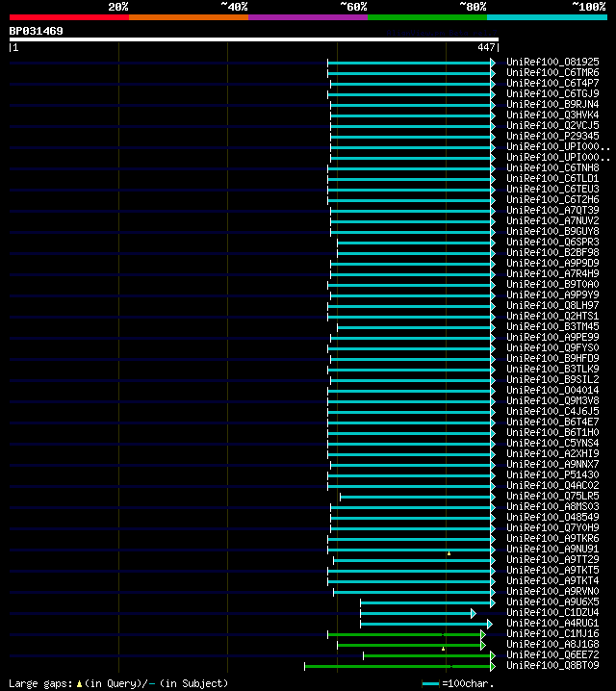Click the short cyan bar for A9U6X5
The width and height of the screenshot is (616, 691).
click(x=425, y=602)
